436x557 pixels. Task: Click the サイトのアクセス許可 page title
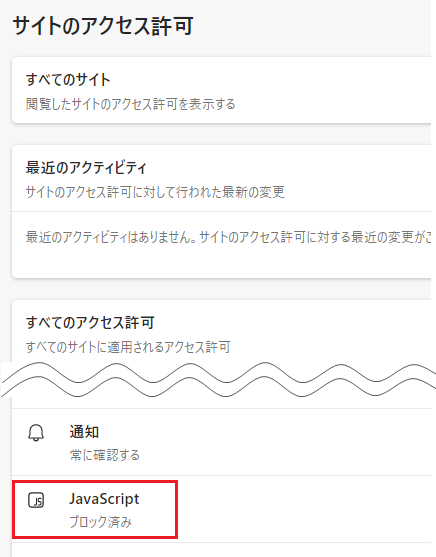click(x=103, y=26)
